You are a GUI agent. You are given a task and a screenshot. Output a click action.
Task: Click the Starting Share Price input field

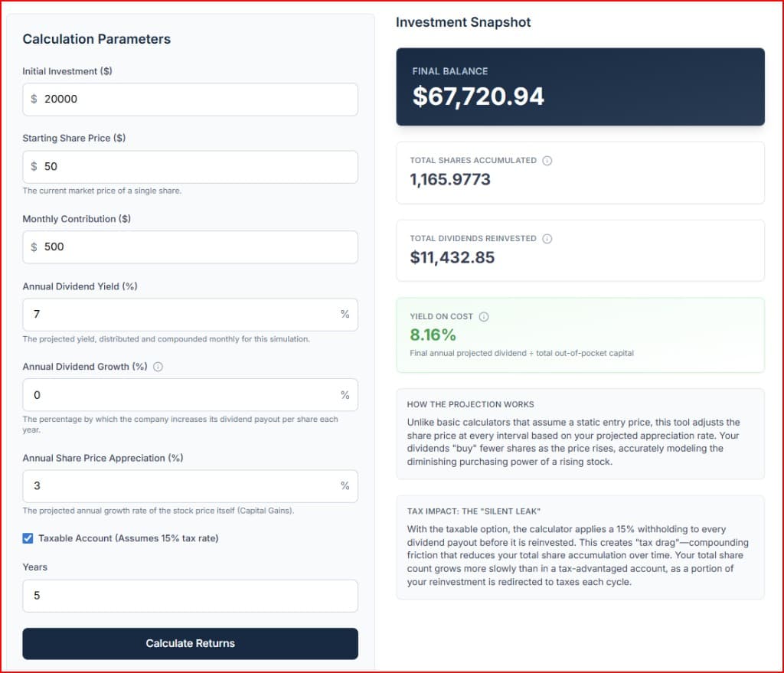coord(190,167)
